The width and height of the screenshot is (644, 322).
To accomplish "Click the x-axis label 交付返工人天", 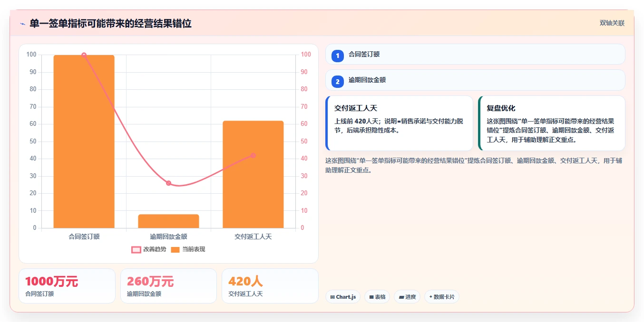I will (x=253, y=237).
